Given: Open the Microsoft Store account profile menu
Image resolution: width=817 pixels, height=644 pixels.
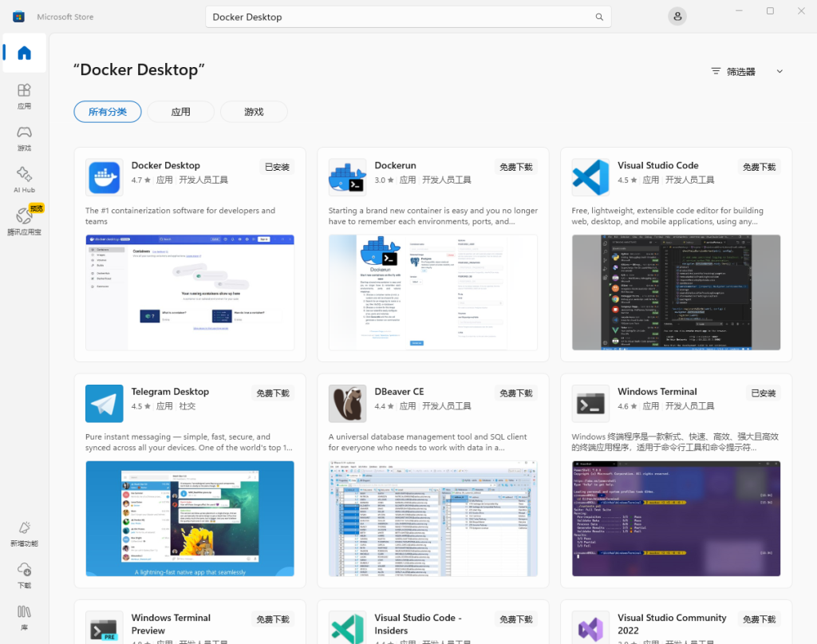Looking at the screenshot, I should [677, 16].
